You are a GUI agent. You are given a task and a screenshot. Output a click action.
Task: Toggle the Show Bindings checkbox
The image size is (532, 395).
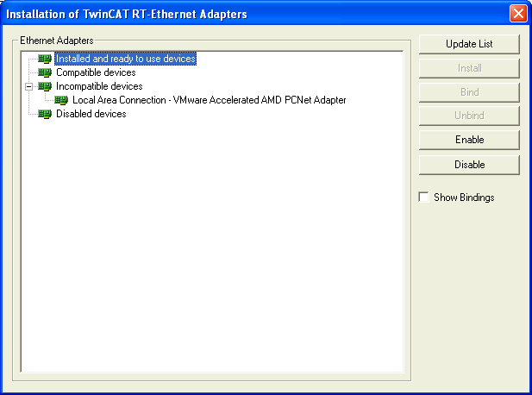pos(423,197)
